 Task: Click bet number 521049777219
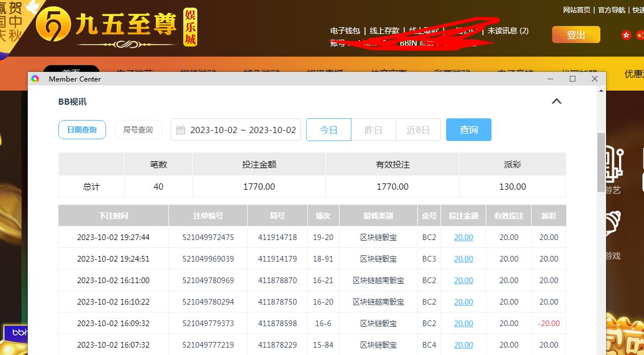(x=208, y=345)
